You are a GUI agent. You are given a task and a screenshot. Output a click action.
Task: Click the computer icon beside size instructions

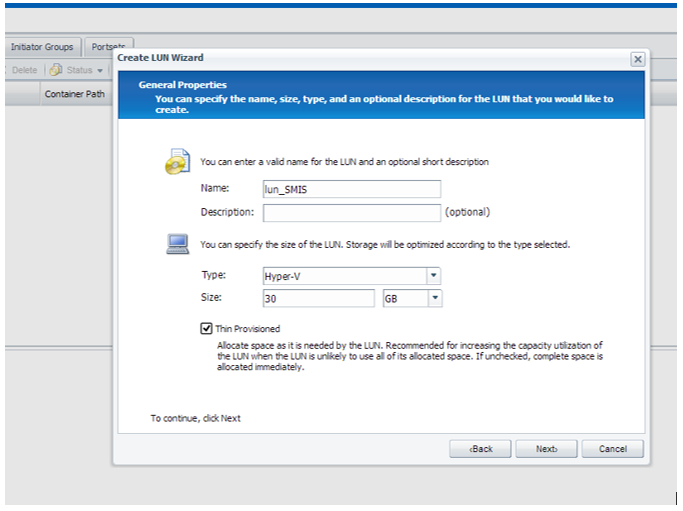point(177,244)
